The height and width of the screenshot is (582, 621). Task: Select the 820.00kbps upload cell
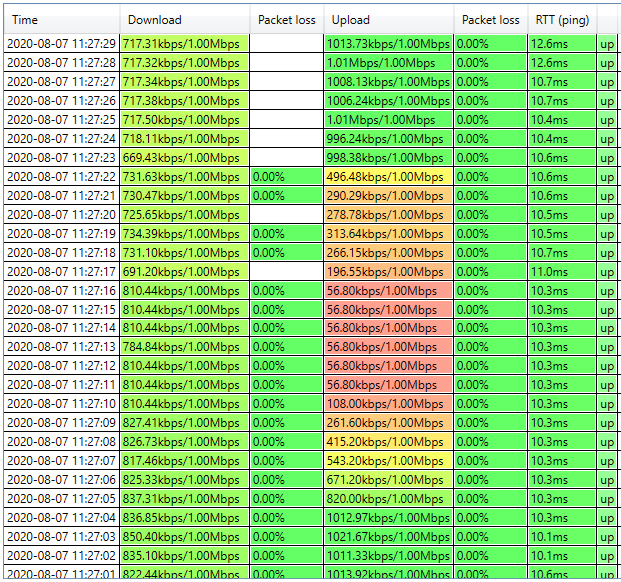[x=388, y=499]
